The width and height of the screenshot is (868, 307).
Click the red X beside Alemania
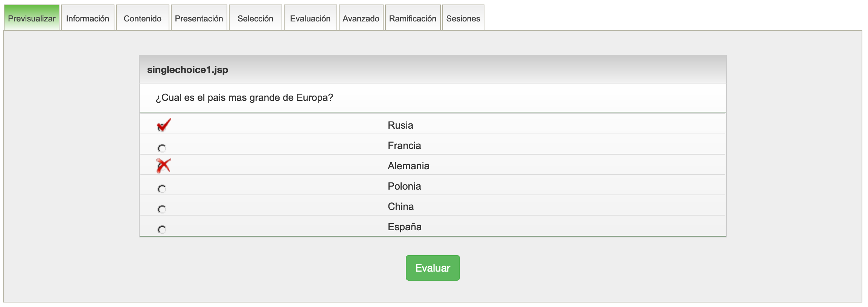(x=163, y=166)
